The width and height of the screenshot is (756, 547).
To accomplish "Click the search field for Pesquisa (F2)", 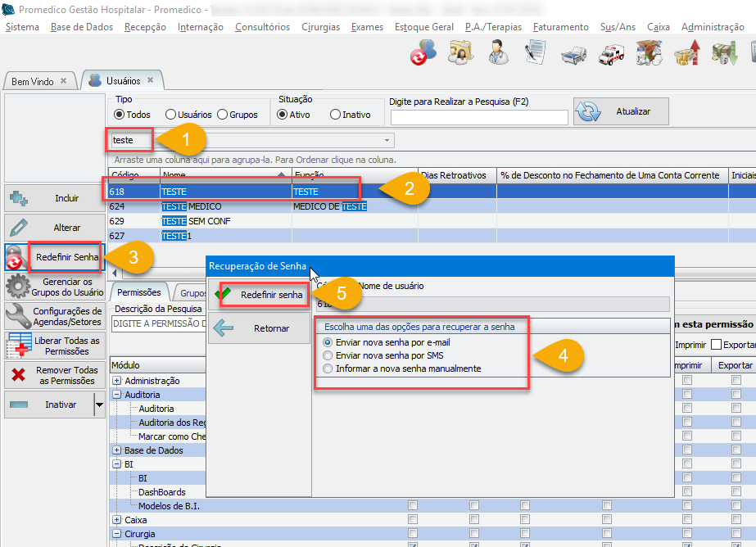I will coord(478,117).
